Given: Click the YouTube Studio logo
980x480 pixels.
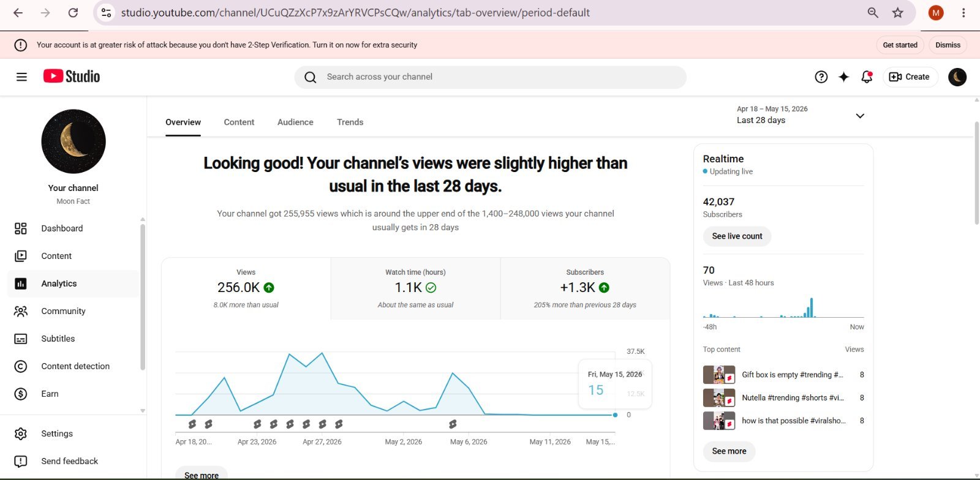Looking at the screenshot, I should (72, 76).
